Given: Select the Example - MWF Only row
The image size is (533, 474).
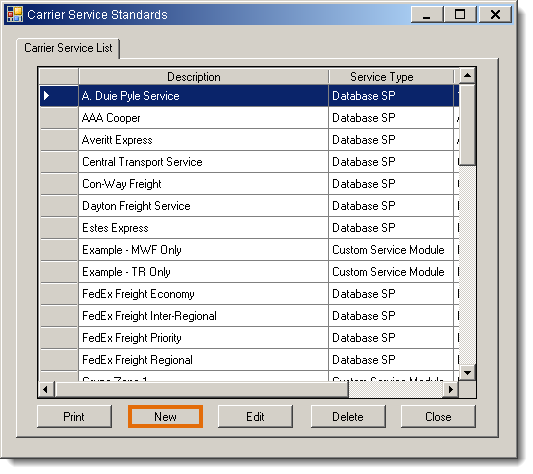Looking at the screenshot, I should [x=249, y=250].
